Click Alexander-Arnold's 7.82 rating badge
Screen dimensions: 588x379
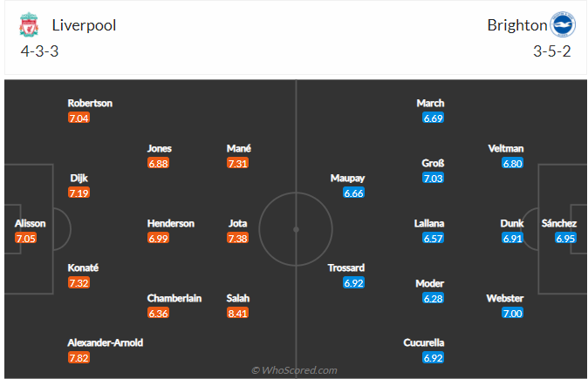click(x=80, y=358)
